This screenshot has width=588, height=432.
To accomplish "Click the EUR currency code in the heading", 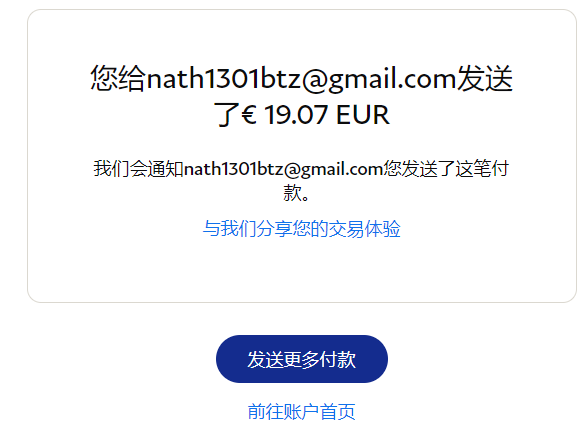I will pos(363,114).
